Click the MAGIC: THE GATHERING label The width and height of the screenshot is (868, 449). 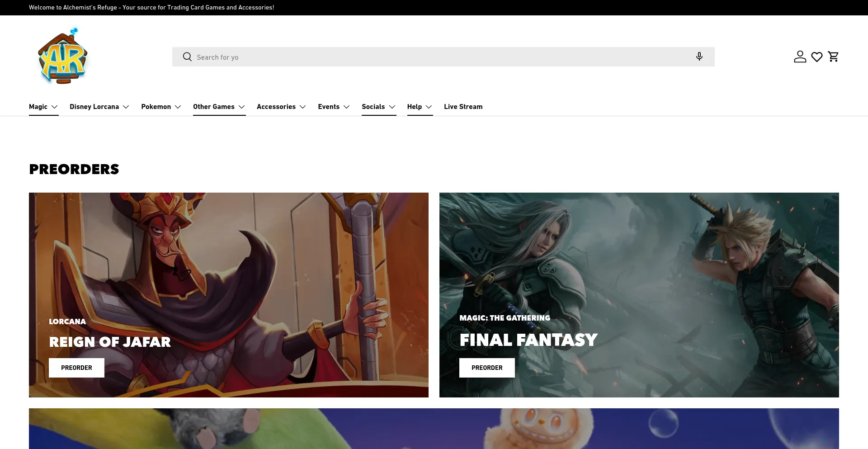[x=505, y=318]
